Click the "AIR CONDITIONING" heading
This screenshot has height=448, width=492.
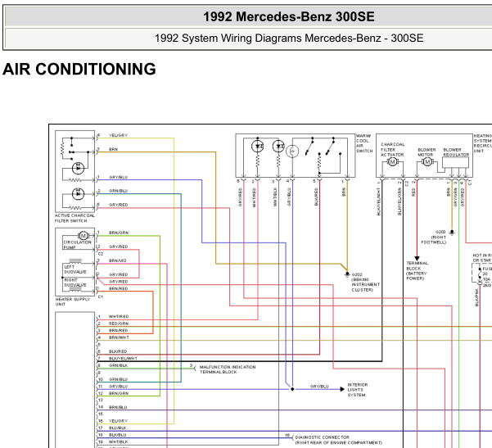(79, 69)
